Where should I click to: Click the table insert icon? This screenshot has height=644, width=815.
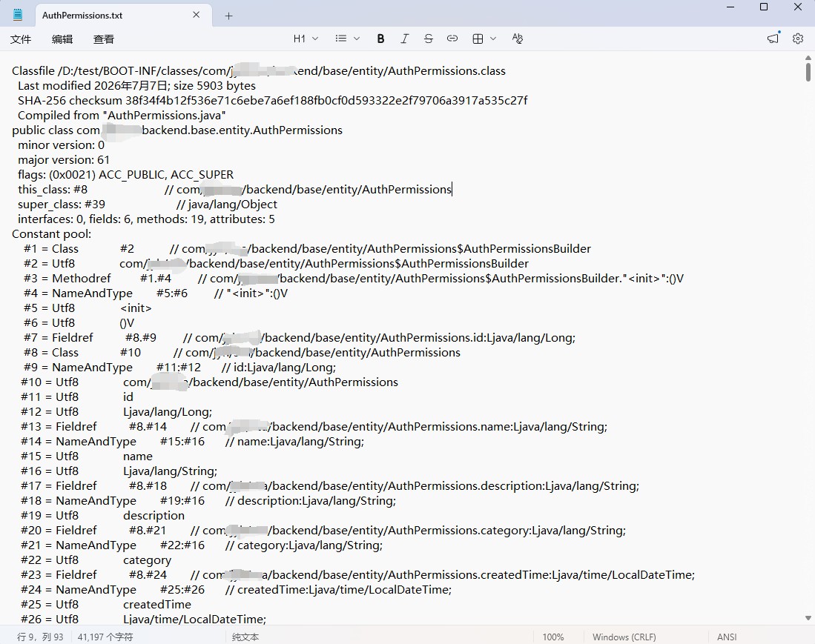click(478, 39)
